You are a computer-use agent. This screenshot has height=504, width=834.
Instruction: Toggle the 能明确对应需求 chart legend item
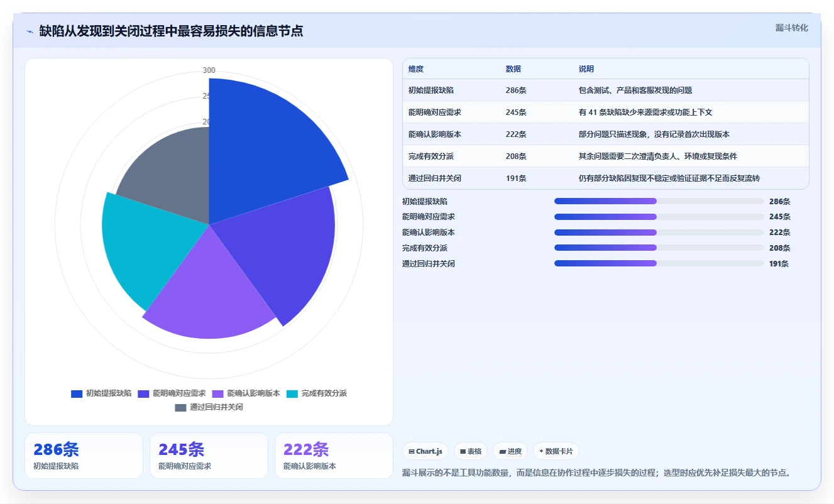172,393
